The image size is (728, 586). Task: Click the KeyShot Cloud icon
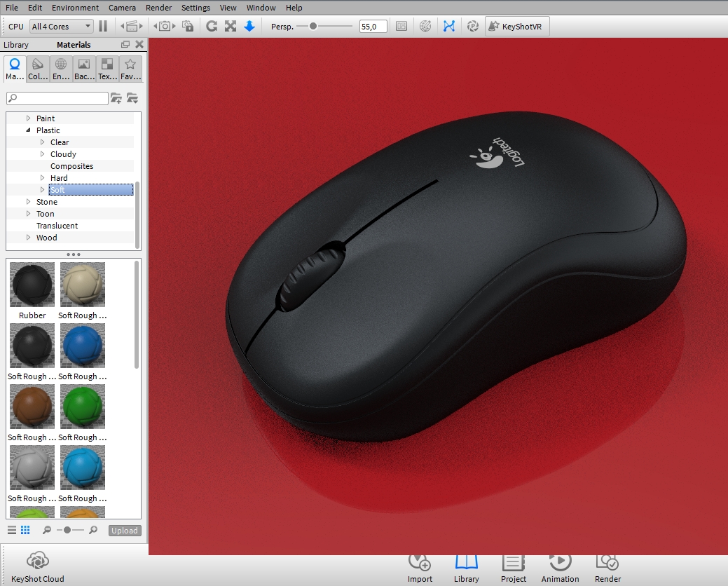coord(36,561)
